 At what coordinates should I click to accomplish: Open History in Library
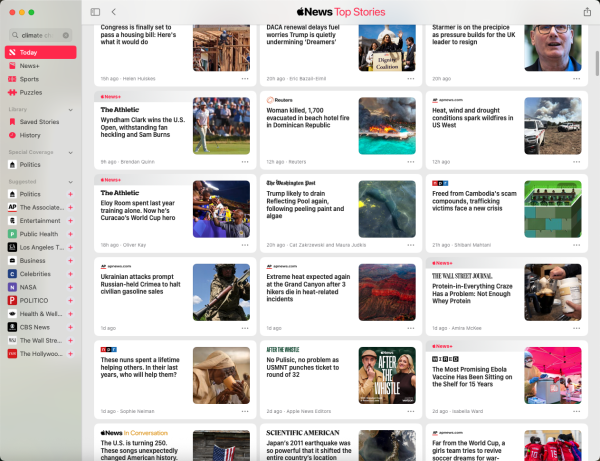tap(41, 135)
